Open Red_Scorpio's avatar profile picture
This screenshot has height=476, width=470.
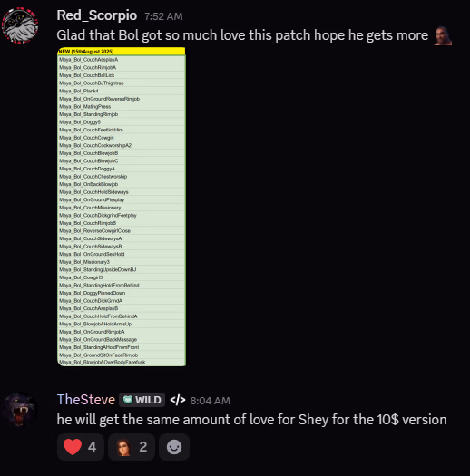coord(20,25)
